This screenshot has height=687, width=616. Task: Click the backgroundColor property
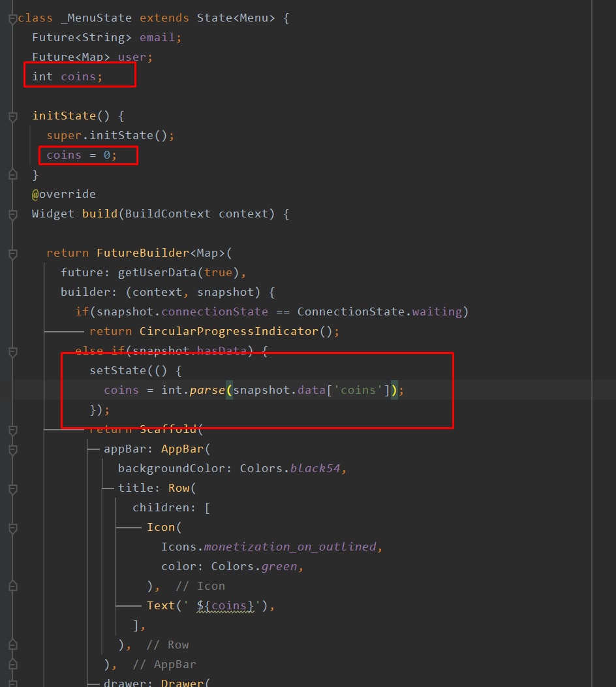click(172, 468)
